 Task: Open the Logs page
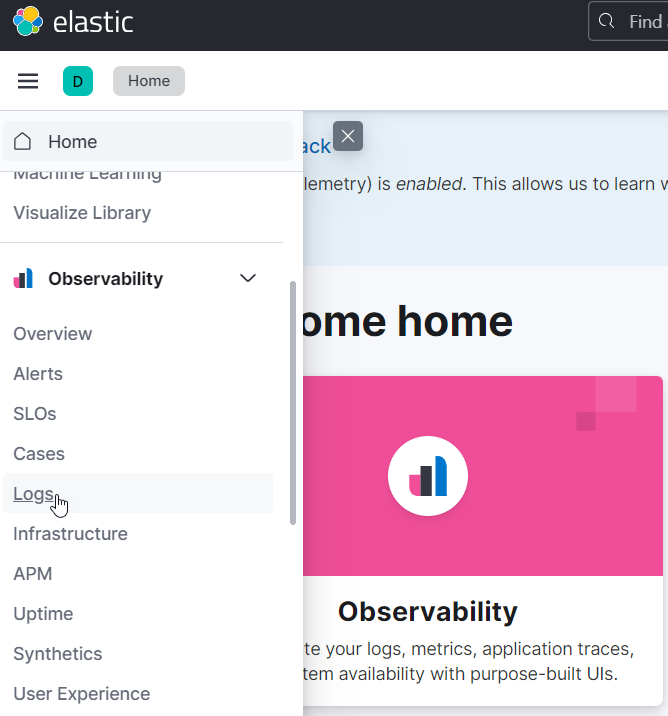[33, 494]
